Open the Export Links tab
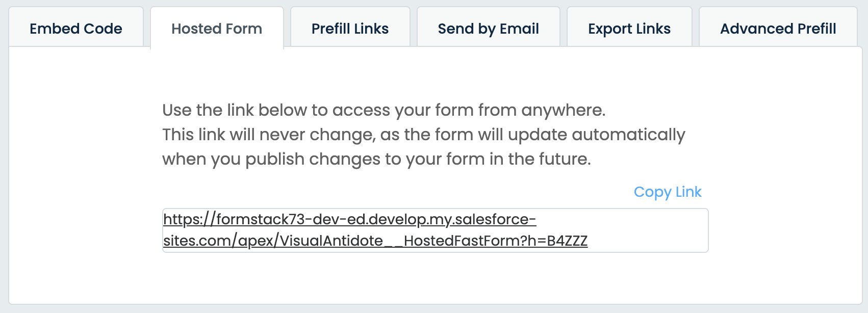Screen dimensions: 868x313 [x=629, y=29]
